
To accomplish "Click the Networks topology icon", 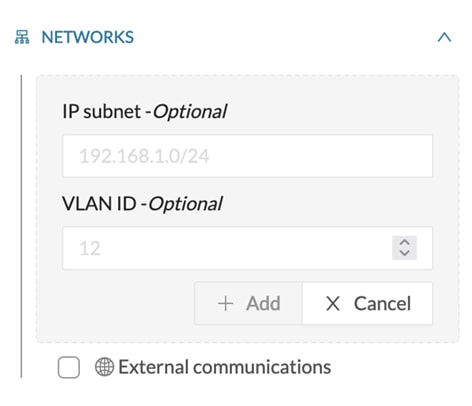I will coord(22,37).
